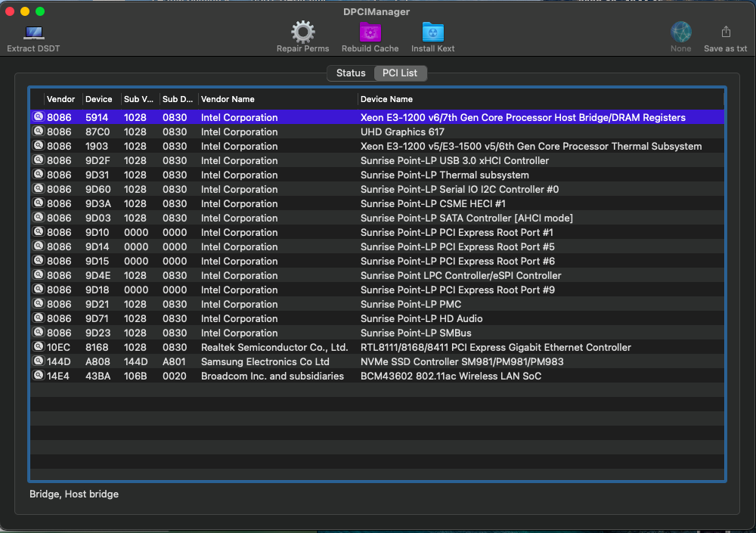The height and width of the screenshot is (533, 756).
Task: Click the lookup icon for device 9D15
Action: (38, 261)
